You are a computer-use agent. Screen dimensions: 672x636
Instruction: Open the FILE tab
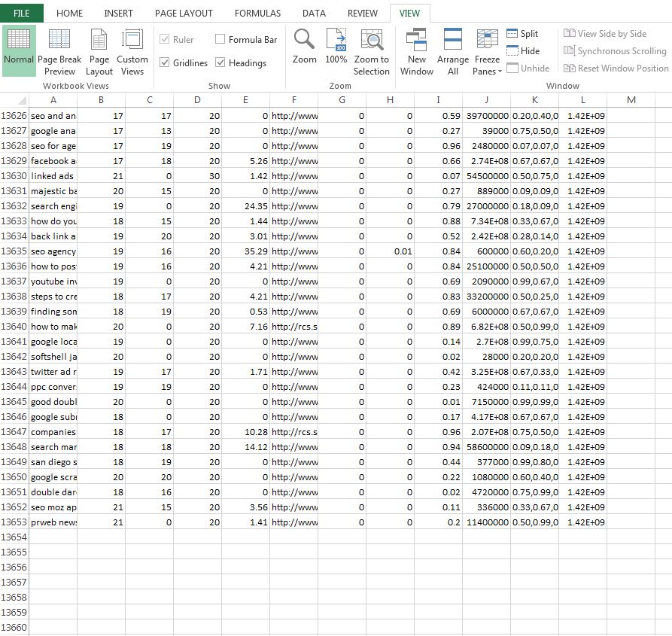[22, 13]
